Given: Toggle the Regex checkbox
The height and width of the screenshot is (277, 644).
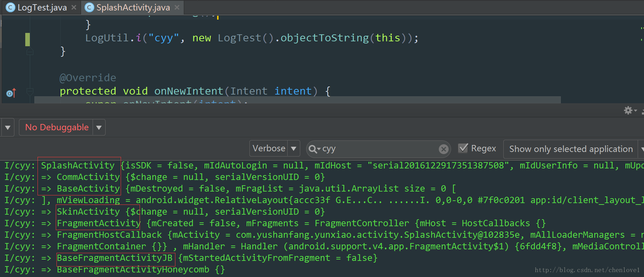Looking at the screenshot, I should pos(463,148).
